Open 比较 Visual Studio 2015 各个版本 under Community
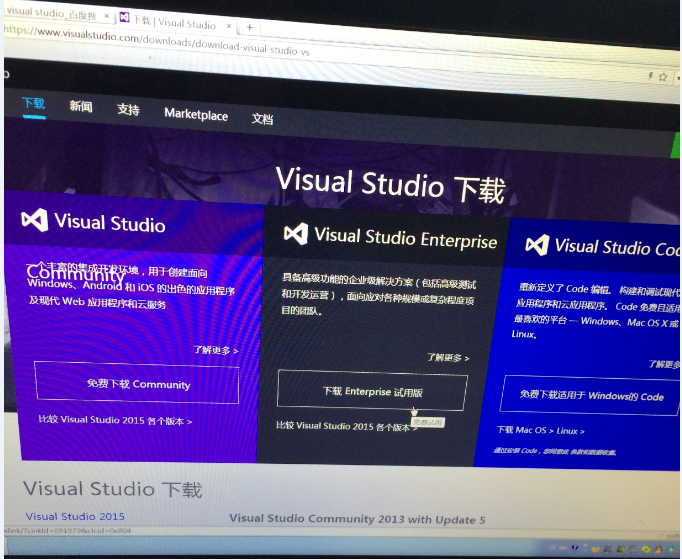The image size is (682, 559). 115,420
